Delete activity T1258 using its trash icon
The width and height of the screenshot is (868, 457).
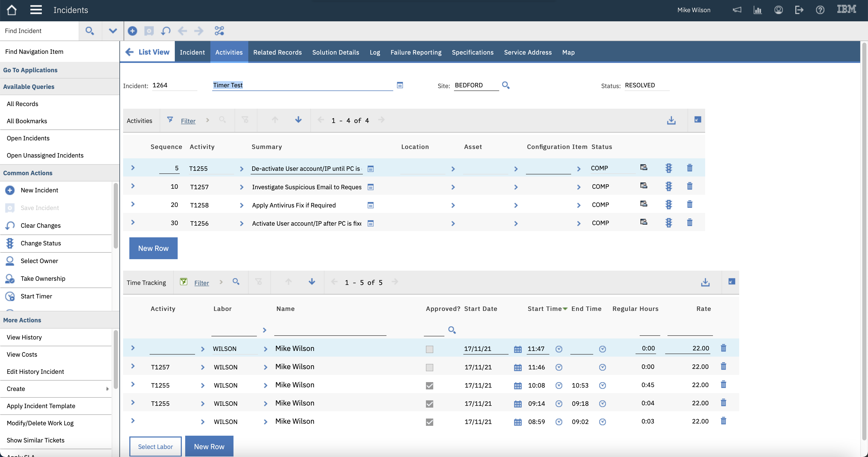tap(690, 204)
